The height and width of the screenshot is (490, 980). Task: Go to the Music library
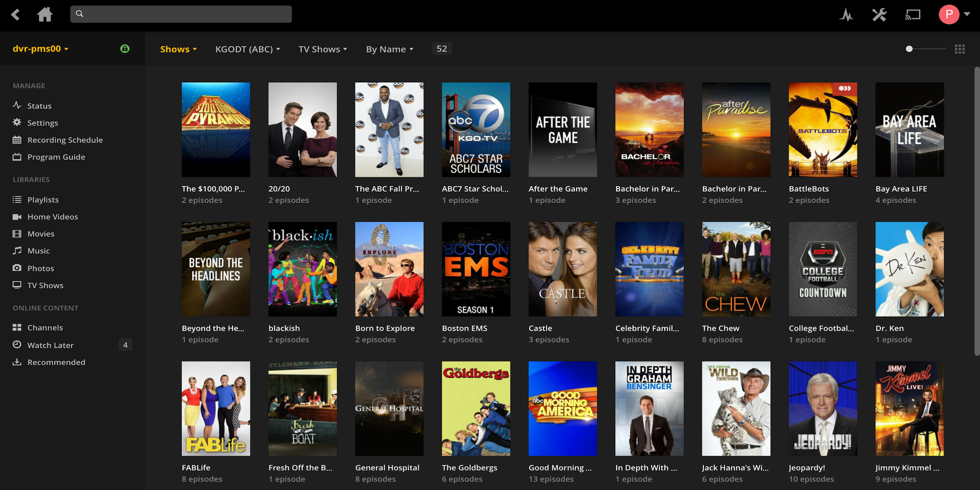[x=38, y=251]
